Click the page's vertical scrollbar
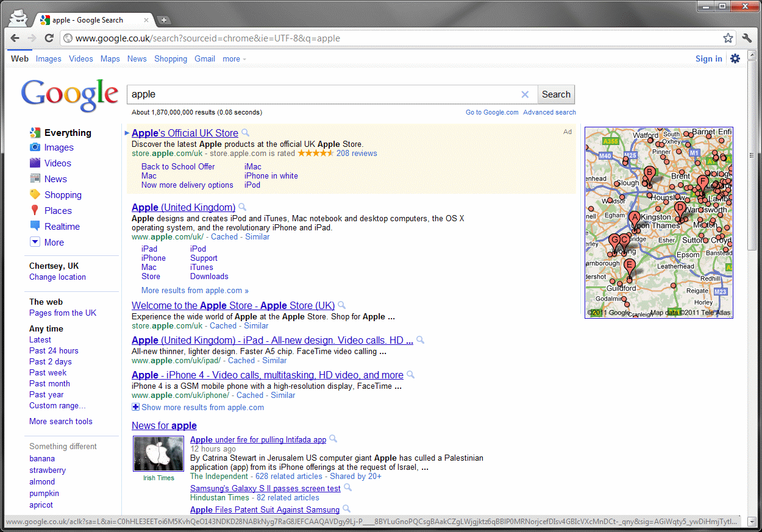The width and height of the screenshot is (762, 532). point(752,201)
